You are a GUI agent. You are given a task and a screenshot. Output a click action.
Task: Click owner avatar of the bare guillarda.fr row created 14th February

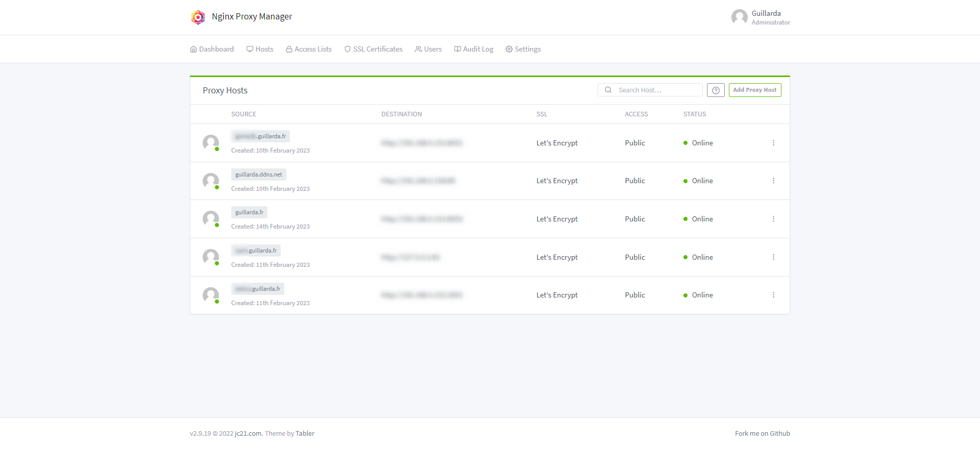[211, 219]
